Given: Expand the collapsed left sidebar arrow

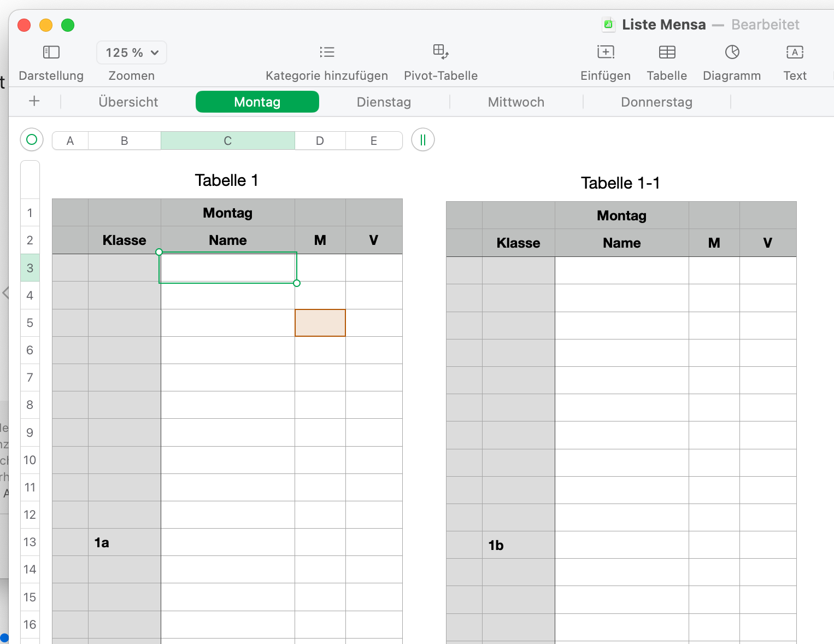Looking at the screenshot, I should tap(5, 293).
